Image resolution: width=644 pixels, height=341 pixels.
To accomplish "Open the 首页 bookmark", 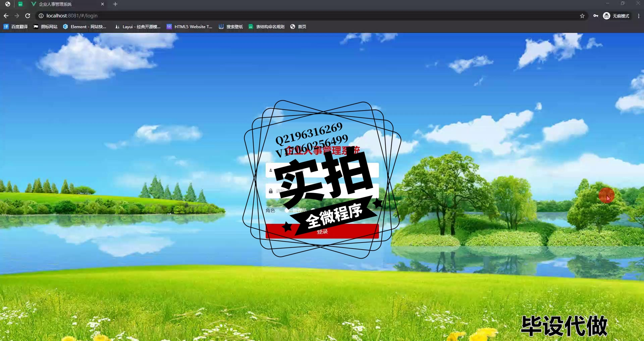I will pos(298,26).
